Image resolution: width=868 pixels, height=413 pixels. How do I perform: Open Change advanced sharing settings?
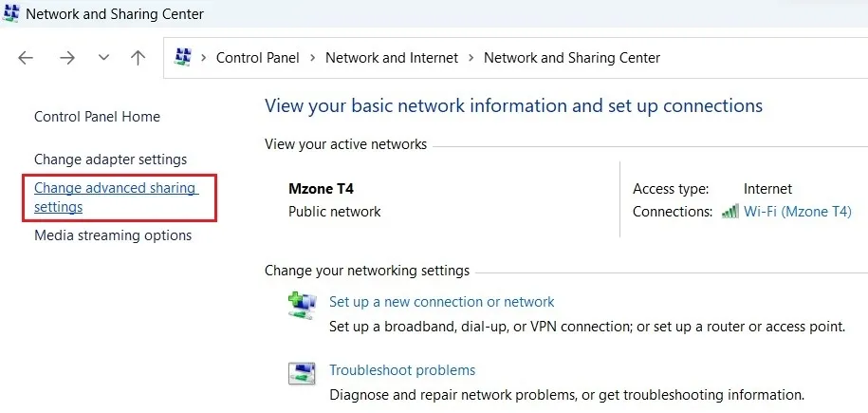tap(115, 197)
